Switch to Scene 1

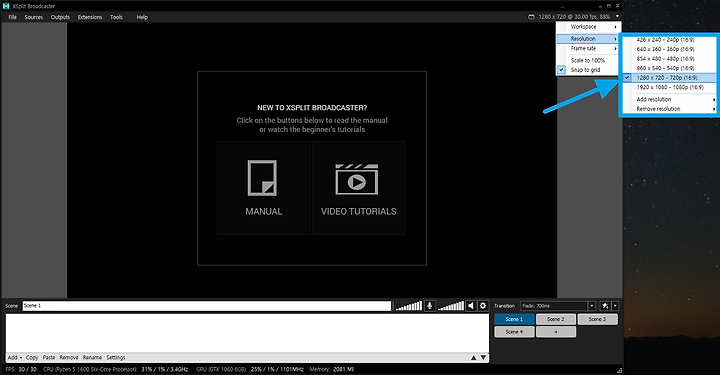point(514,319)
